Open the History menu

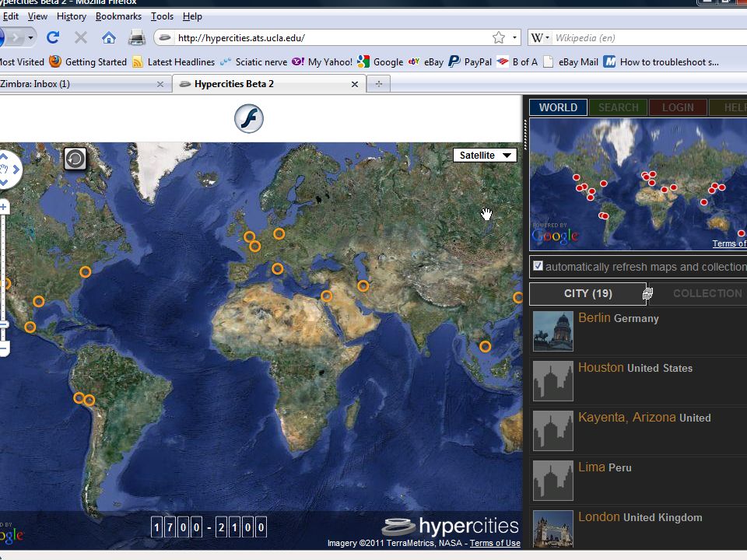click(72, 16)
